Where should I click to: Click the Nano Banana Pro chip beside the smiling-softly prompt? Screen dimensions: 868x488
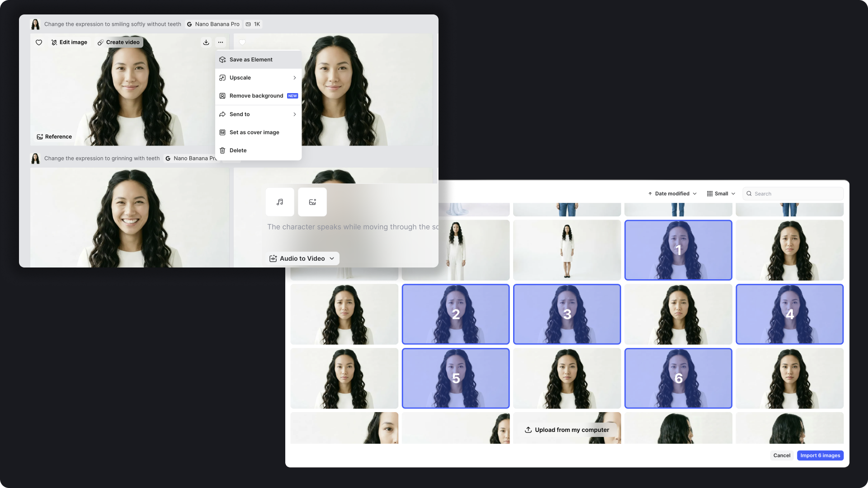(x=213, y=24)
